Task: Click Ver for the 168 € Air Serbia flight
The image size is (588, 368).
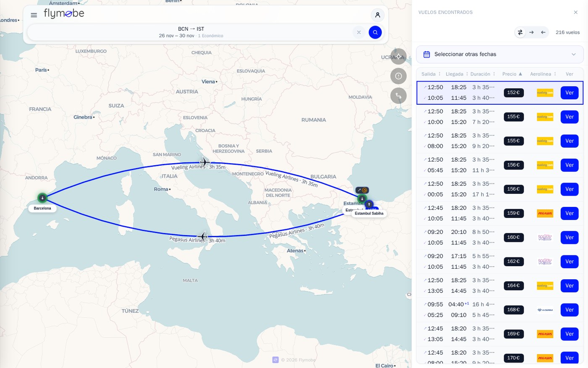Action: [570, 310]
